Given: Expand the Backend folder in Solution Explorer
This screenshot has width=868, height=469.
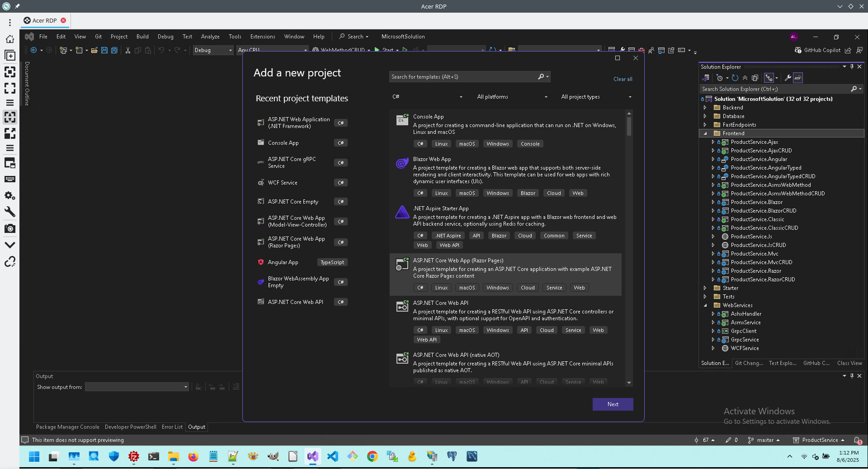Looking at the screenshot, I should pos(705,108).
